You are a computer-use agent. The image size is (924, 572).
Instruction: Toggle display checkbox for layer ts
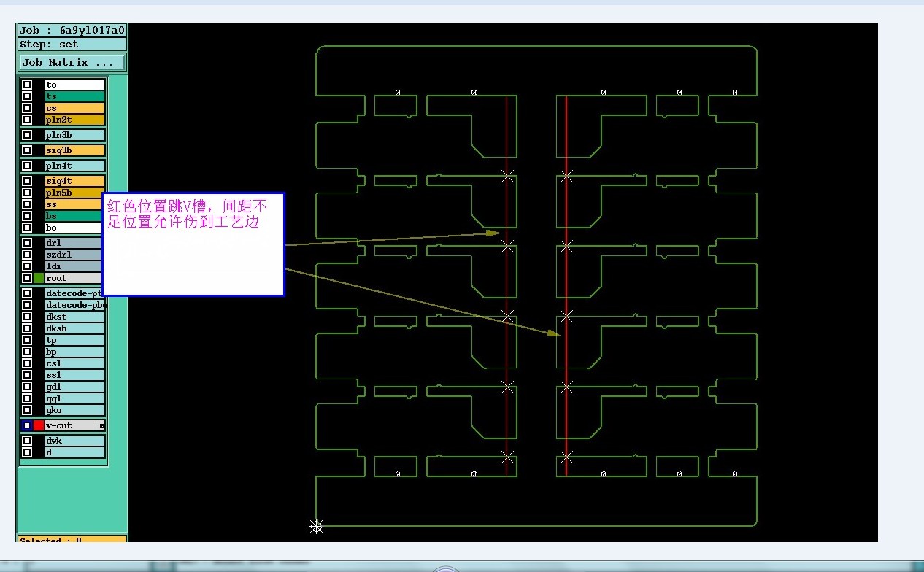point(27,96)
